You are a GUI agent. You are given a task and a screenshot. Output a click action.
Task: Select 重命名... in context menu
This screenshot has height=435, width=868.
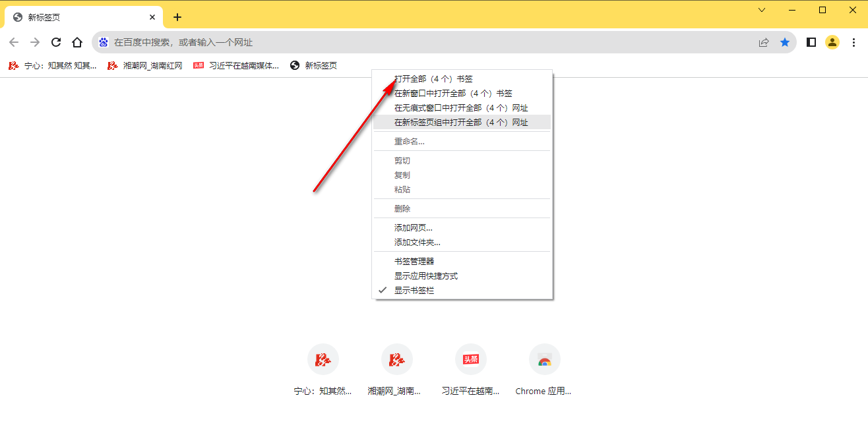tap(462, 141)
